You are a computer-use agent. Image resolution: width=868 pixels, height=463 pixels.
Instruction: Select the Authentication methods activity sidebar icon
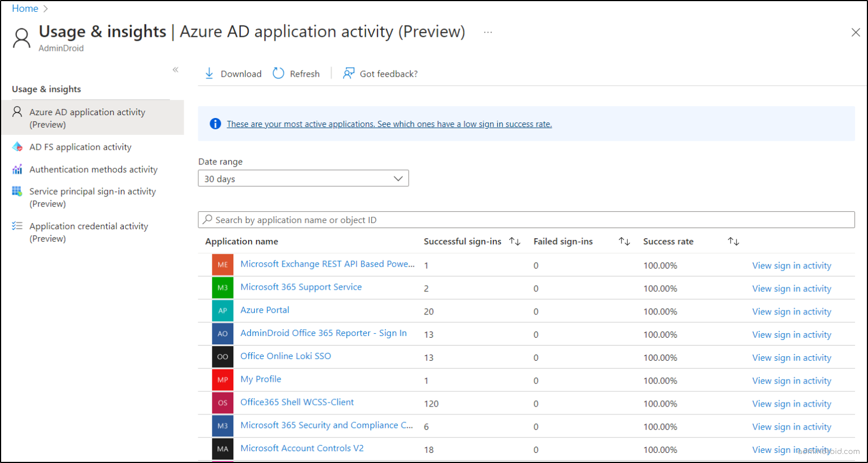point(18,169)
